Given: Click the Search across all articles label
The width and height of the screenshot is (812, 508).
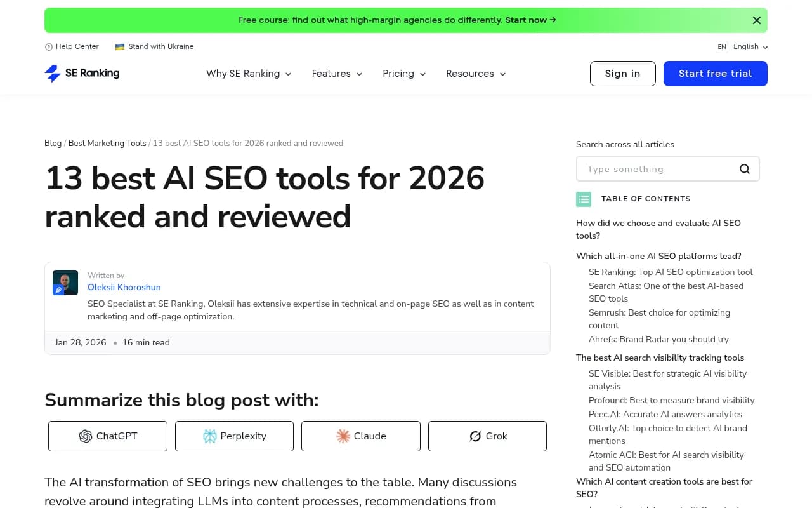Looking at the screenshot, I should (x=625, y=145).
